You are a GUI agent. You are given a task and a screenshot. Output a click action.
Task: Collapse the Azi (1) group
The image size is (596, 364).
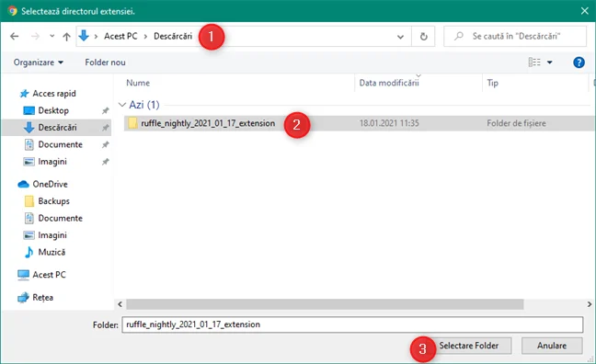[122, 105]
